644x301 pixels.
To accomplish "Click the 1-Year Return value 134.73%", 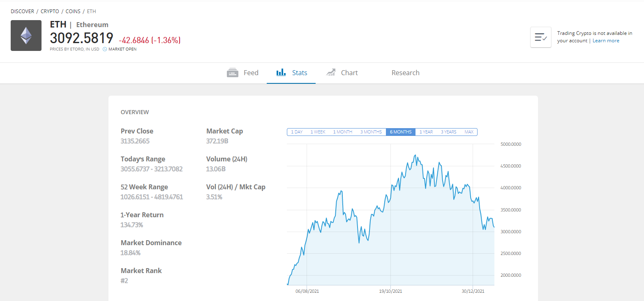I will tap(132, 225).
